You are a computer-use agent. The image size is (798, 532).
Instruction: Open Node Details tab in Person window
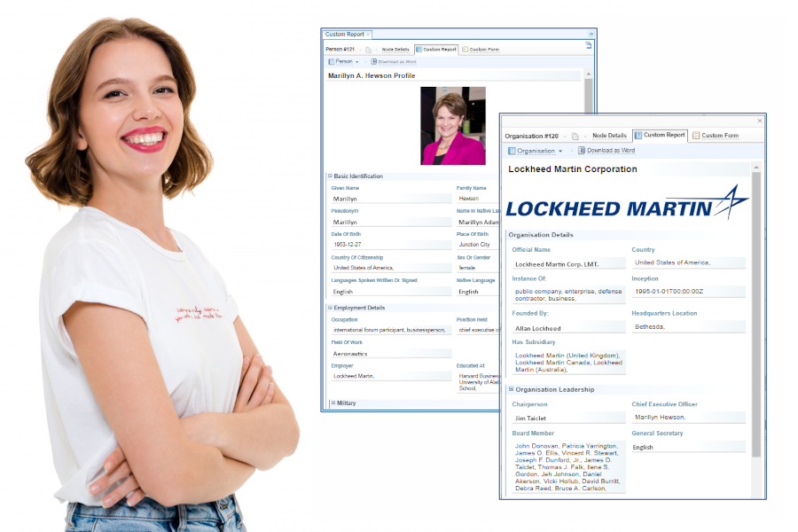(x=395, y=50)
